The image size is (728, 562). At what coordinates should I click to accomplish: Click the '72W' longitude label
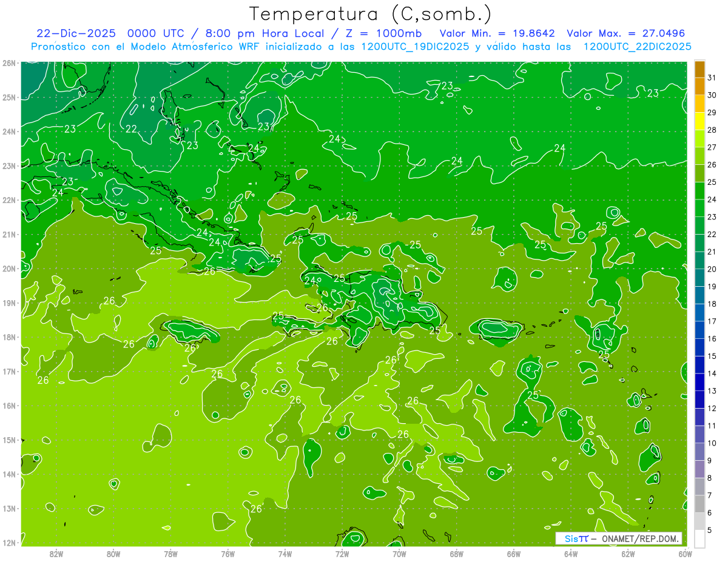tap(342, 554)
